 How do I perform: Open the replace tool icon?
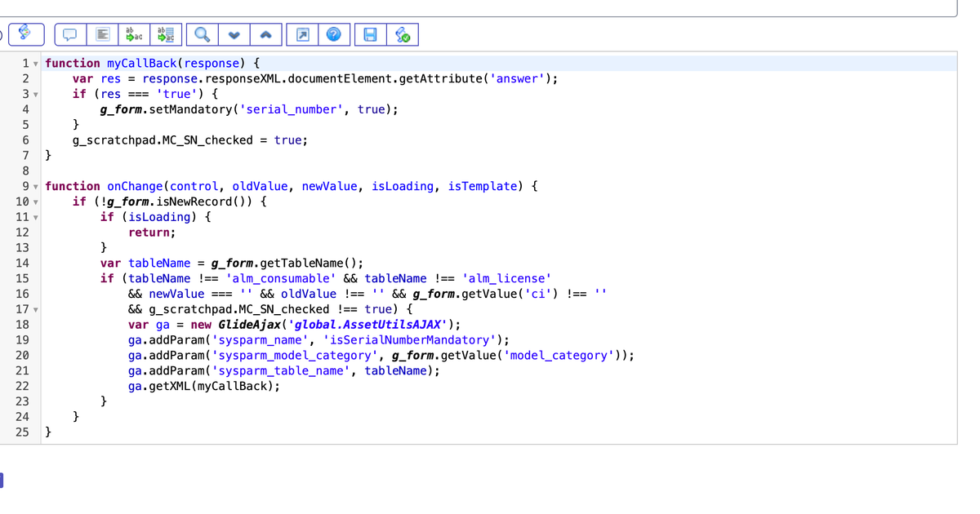click(134, 35)
